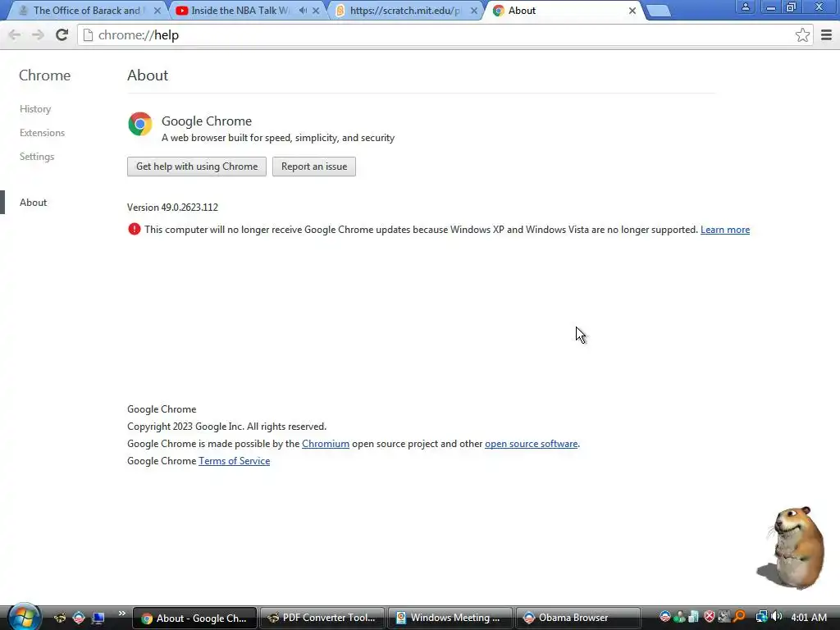Screen dimensions: 840x630
Task: Click the green people tray icon
Action: click(x=679, y=617)
